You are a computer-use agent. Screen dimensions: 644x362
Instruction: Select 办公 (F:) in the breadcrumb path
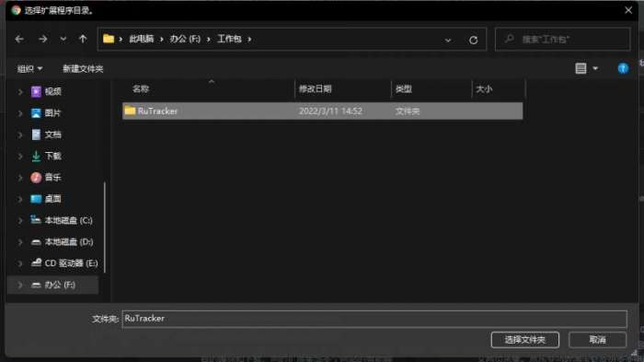(185, 39)
